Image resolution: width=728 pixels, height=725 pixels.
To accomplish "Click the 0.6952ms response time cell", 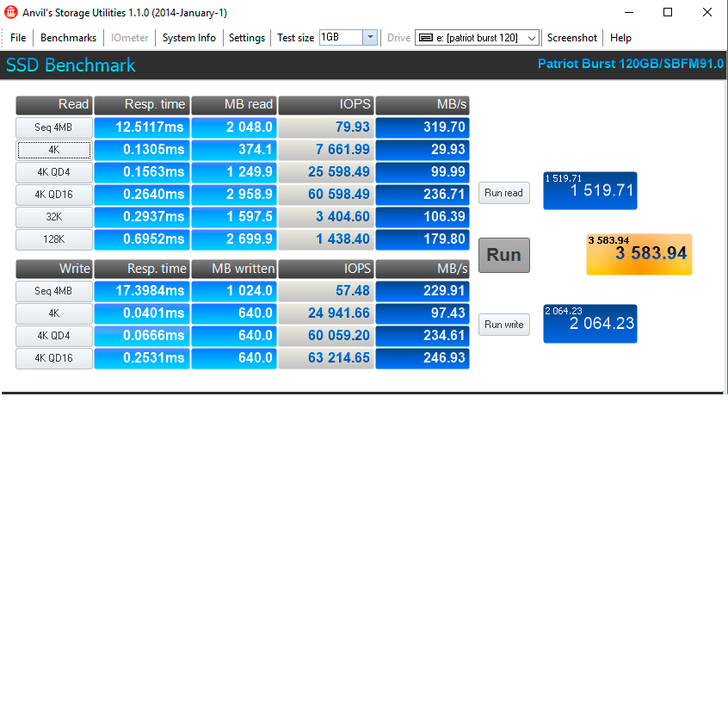I will click(142, 239).
